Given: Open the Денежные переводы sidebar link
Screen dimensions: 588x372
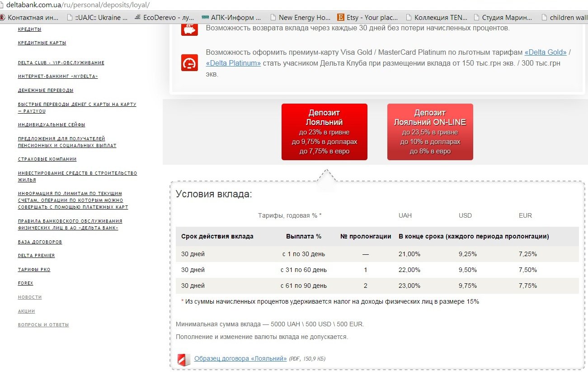Looking at the screenshot, I should click(x=46, y=91).
